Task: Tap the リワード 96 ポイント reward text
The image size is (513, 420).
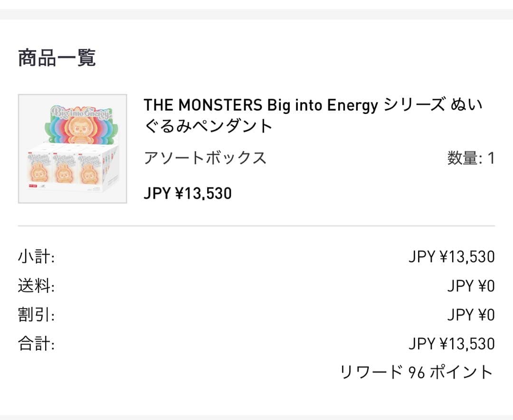Action: click(x=417, y=373)
